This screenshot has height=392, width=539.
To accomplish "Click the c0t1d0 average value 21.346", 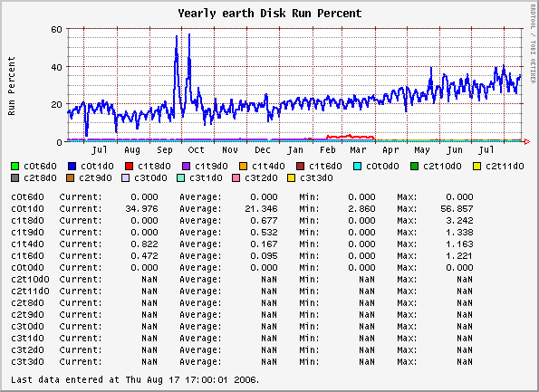I will pyautogui.click(x=261, y=208).
